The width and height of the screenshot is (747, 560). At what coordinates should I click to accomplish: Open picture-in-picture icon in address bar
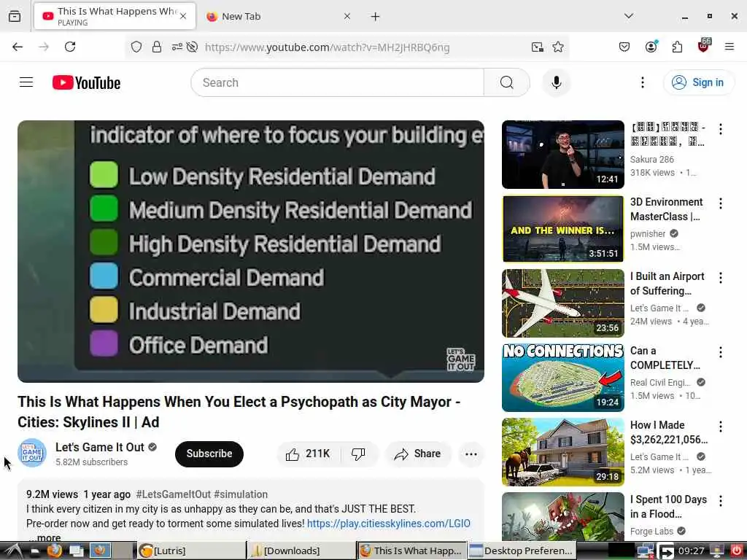coord(538,47)
